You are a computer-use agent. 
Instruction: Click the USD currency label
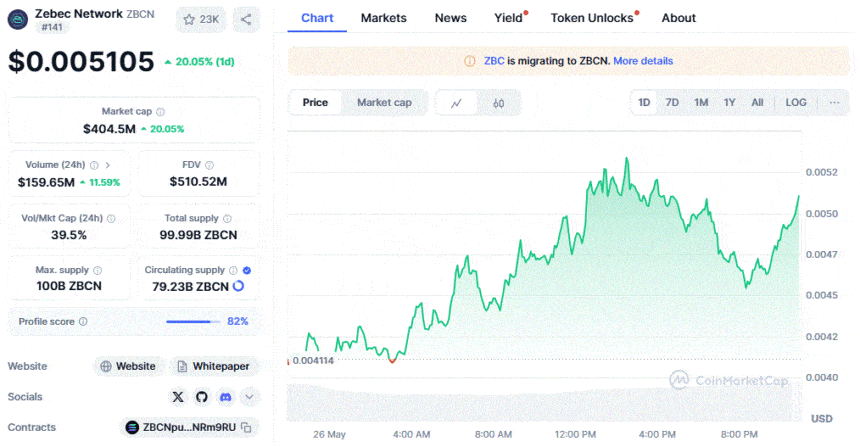point(822,419)
